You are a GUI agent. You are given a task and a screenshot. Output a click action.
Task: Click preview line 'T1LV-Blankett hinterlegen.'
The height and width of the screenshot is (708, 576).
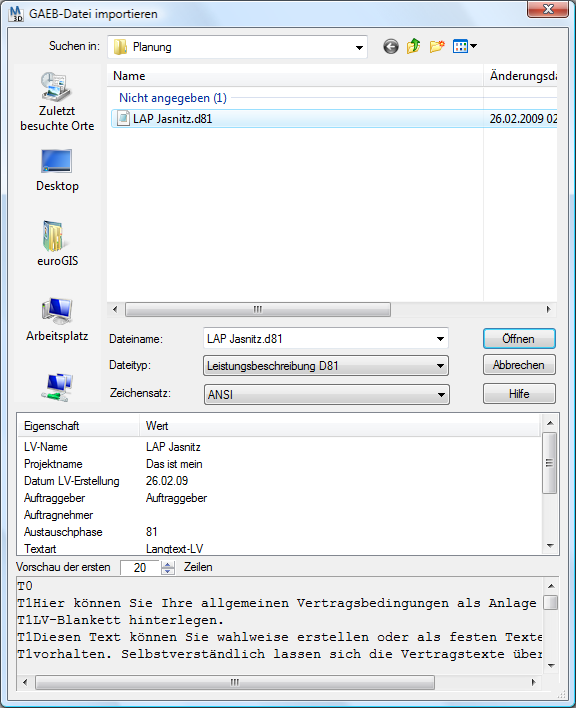coord(121,620)
